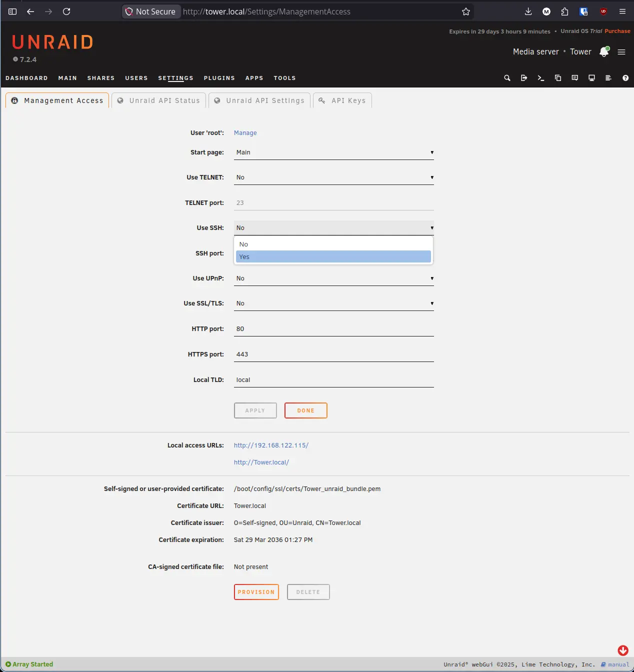
Task: Click the TELNET port field
Action: pyautogui.click(x=334, y=203)
